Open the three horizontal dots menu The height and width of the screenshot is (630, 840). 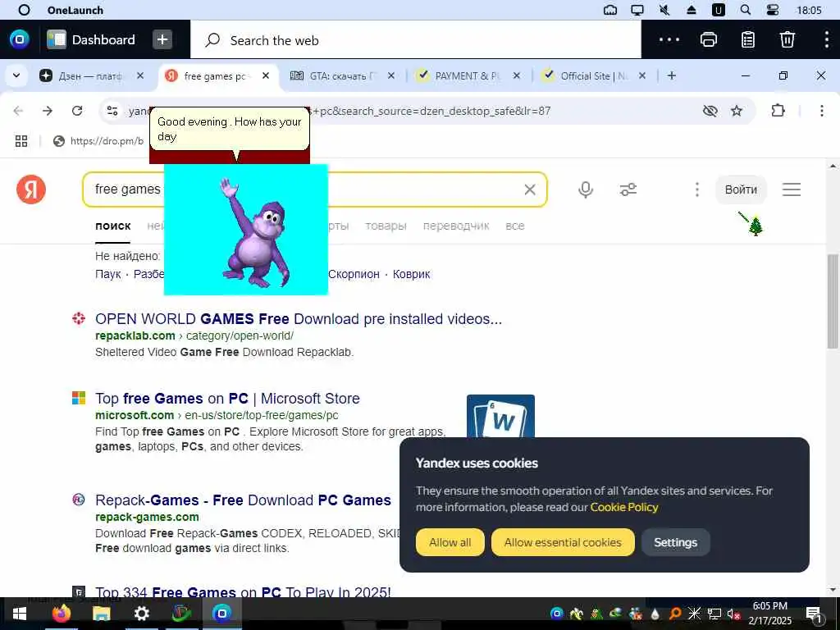669,39
